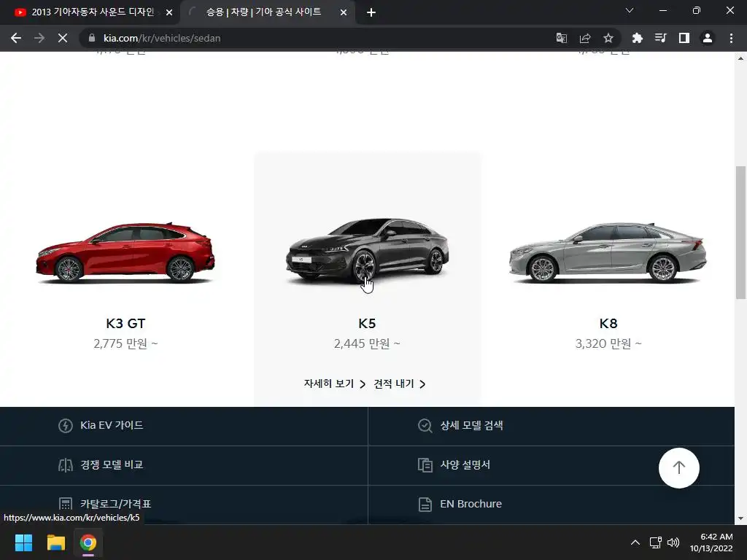Open Chrome's three-dot menu
Image resolution: width=747 pixels, height=560 pixels.
coord(731,38)
